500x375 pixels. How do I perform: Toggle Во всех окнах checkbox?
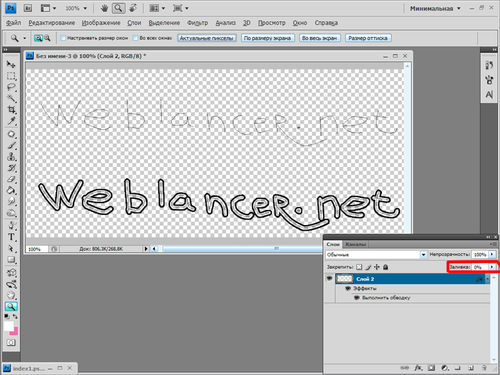[x=135, y=38]
